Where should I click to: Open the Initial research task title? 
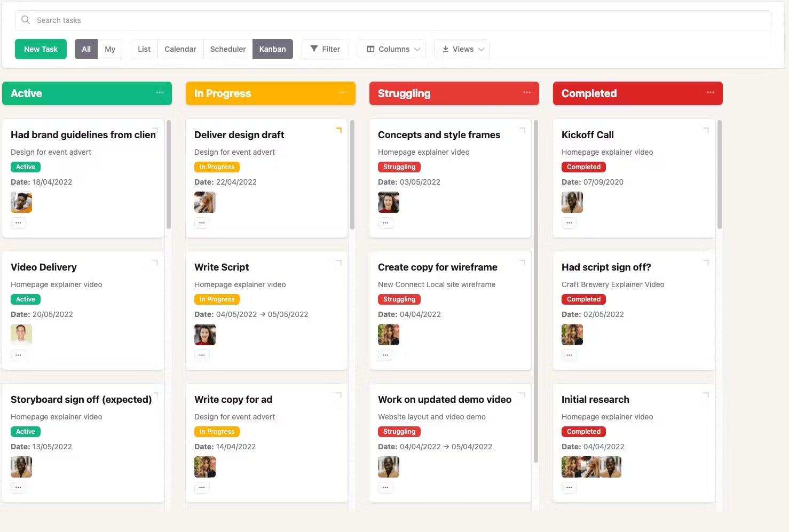595,400
